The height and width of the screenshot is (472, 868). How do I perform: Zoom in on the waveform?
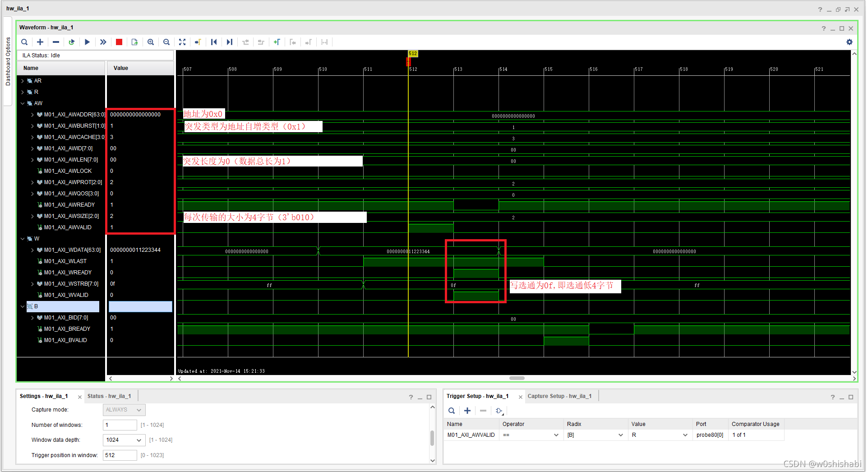click(x=151, y=42)
